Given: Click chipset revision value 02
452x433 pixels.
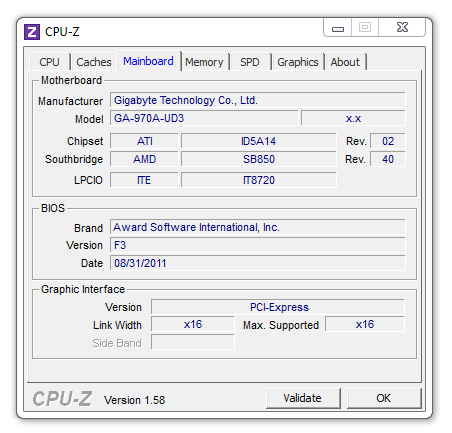Looking at the screenshot, I should point(388,141).
